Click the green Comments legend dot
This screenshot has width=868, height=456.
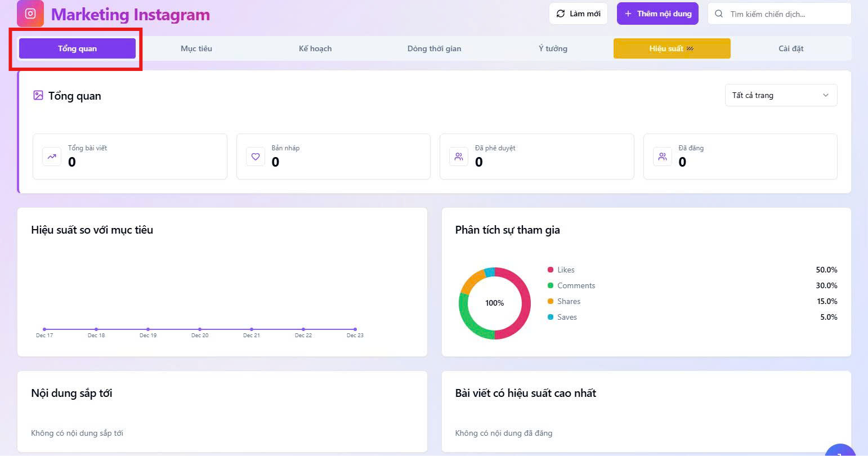551,285
